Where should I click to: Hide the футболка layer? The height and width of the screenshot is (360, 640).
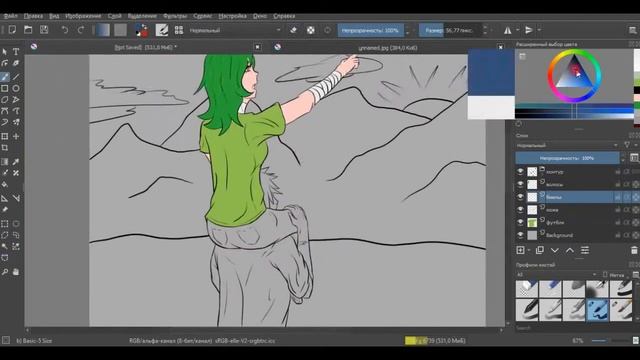(520, 222)
